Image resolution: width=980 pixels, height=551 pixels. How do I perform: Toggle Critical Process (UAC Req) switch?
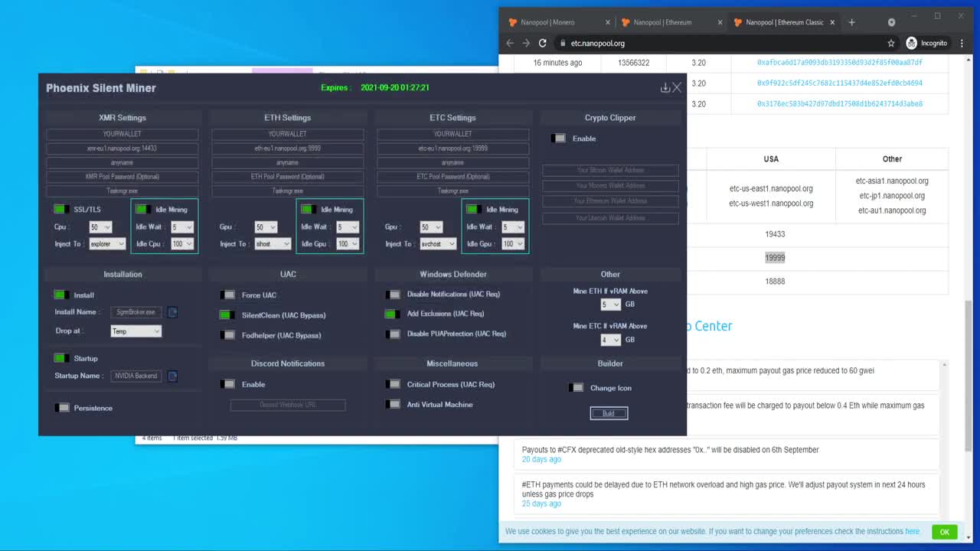(x=394, y=384)
